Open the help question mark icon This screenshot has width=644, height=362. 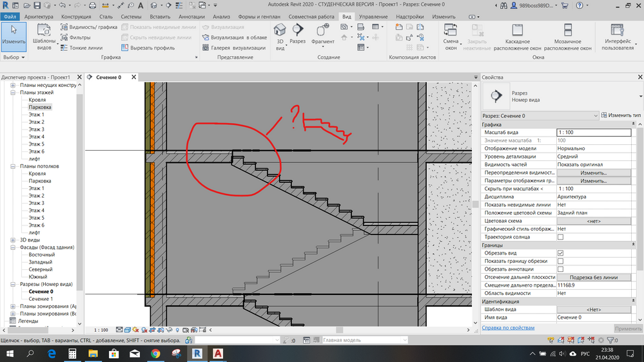(x=580, y=5)
